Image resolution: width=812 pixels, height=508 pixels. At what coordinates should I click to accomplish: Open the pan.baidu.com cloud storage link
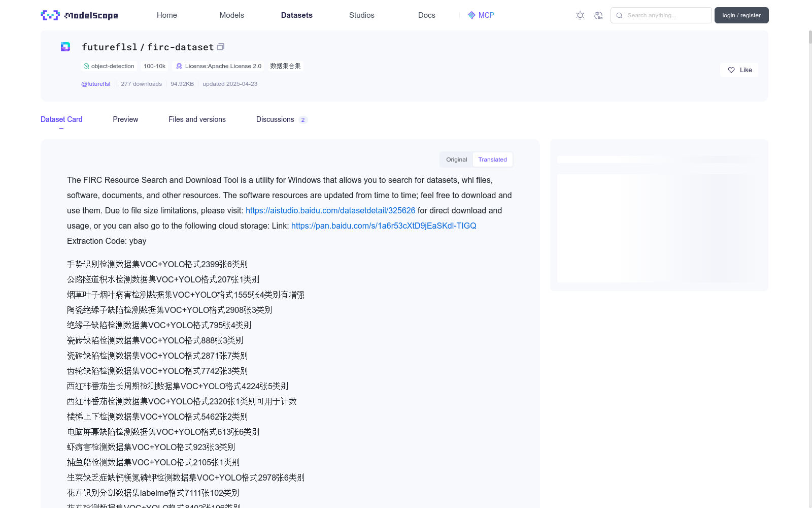click(x=384, y=226)
